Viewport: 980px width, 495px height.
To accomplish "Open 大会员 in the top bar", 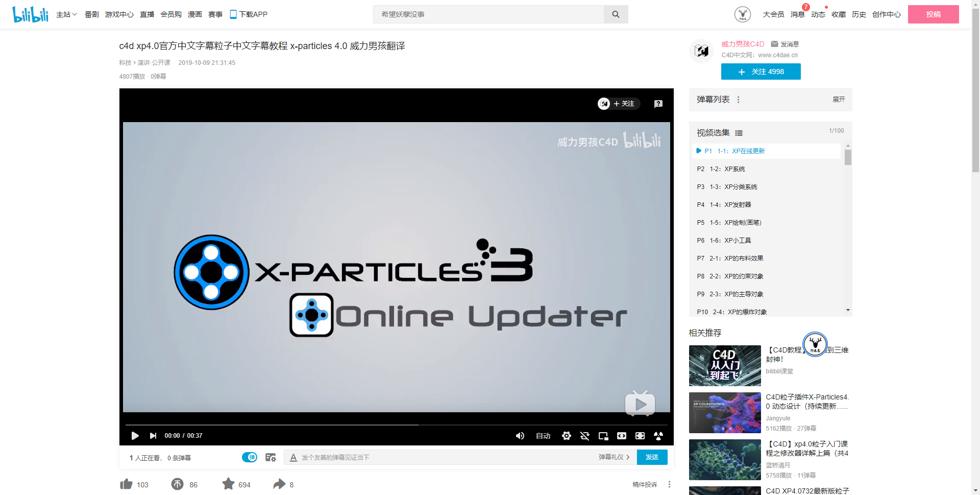I will pos(773,14).
